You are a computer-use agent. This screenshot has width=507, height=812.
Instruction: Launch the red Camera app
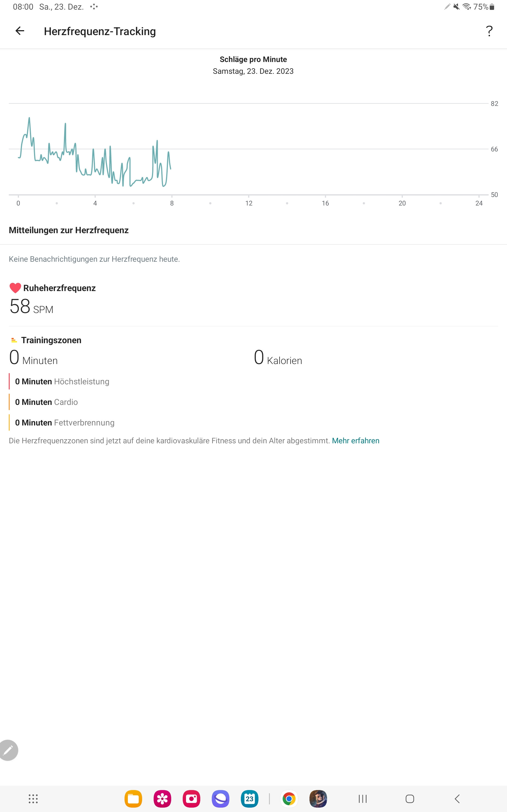click(x=191, y=799)
